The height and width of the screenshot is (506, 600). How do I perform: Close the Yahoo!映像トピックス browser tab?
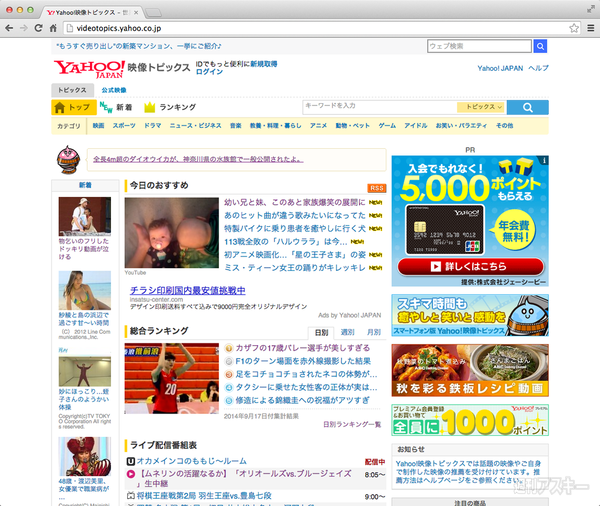coord(136,12)
